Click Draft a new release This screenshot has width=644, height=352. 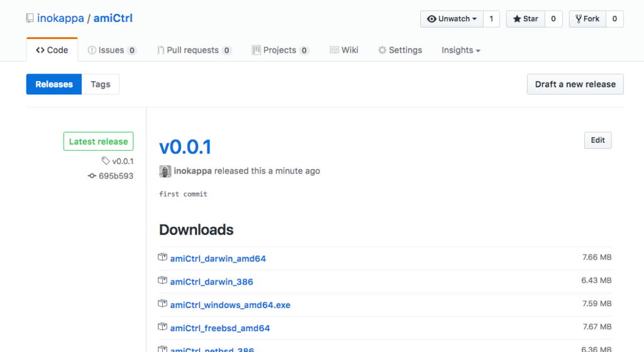pos(575,84)
